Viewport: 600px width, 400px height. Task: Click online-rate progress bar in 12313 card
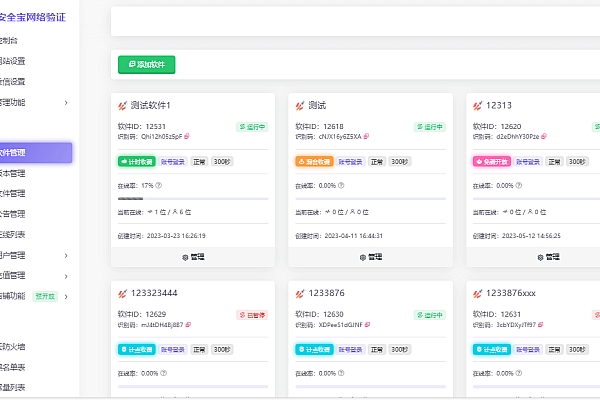coord(536,199)
